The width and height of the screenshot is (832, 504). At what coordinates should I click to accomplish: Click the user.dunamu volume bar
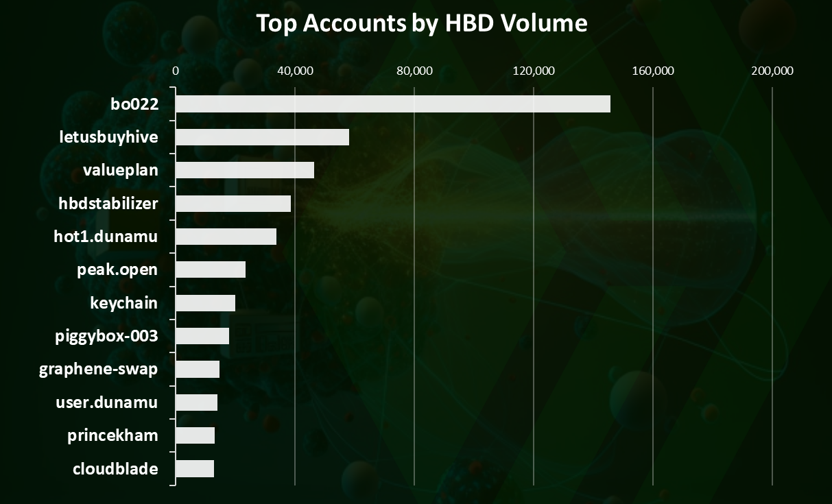click(x=197, y=403)
